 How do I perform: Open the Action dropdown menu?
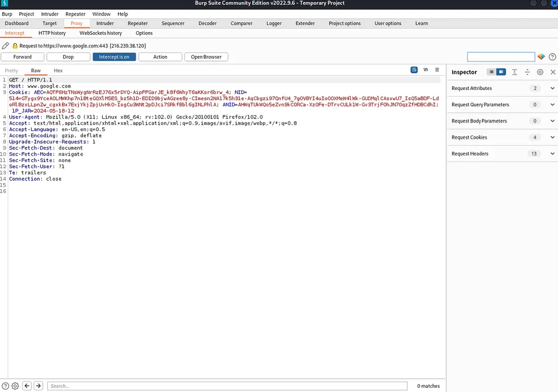coord(160,57)
